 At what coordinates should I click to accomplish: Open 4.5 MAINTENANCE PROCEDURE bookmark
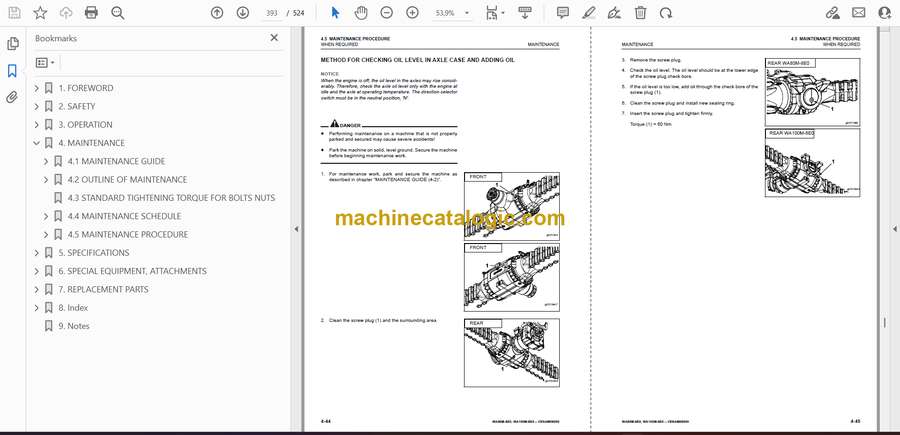point(127,235)
